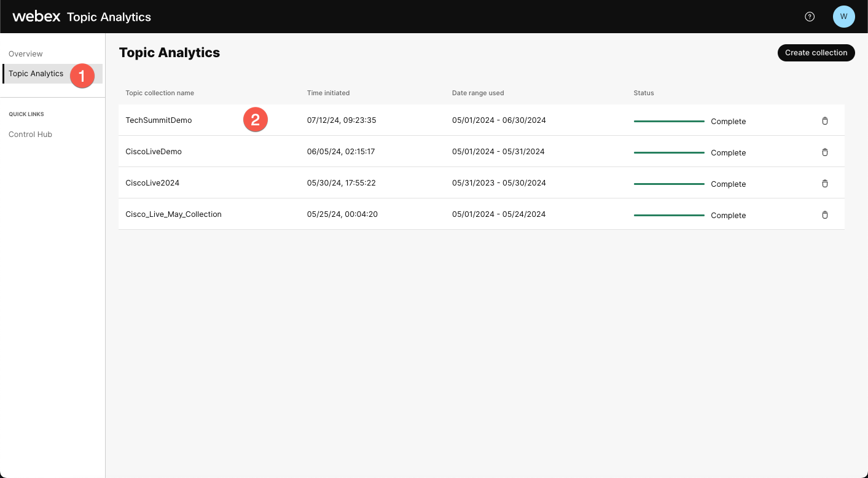Click the Complete status for TechSummitDemo
The height and width of the screenshot is (478, 868).
point(729,121)
